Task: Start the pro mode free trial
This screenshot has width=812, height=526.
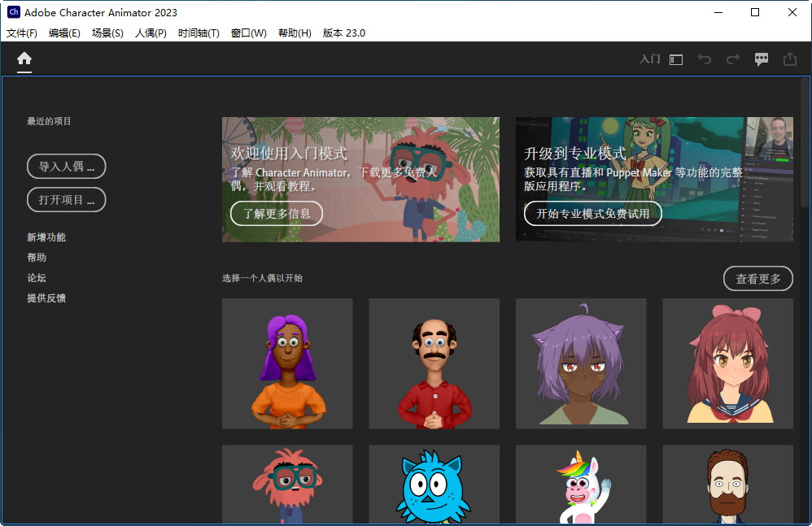Action: pyautogui.click(x=592, y=213)
